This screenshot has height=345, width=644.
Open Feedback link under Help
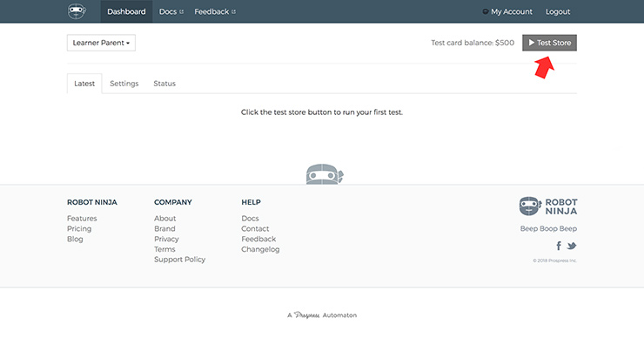pos(258,239)
